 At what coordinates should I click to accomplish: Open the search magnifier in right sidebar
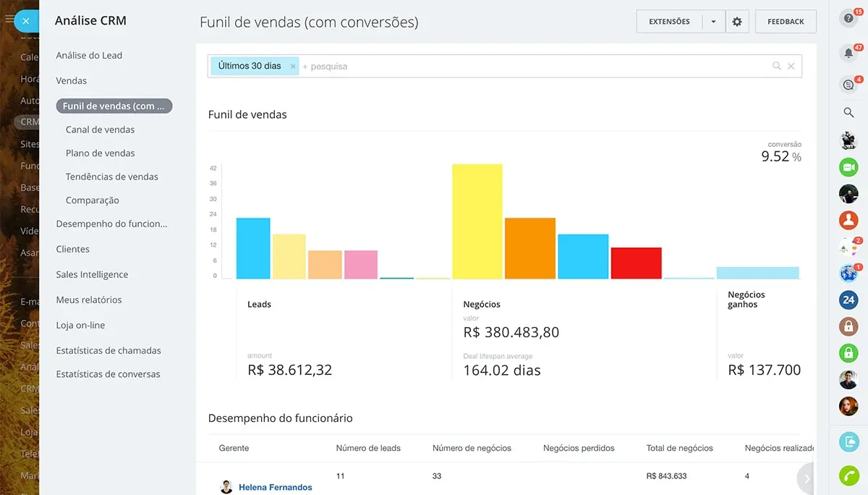pyautogui.click(x=848, y=112)
